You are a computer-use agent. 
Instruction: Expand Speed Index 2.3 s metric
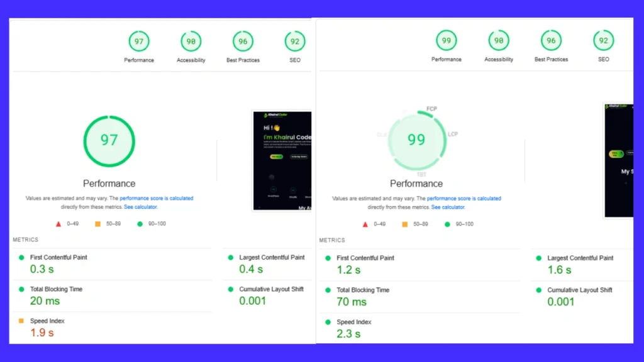[419, 328]
